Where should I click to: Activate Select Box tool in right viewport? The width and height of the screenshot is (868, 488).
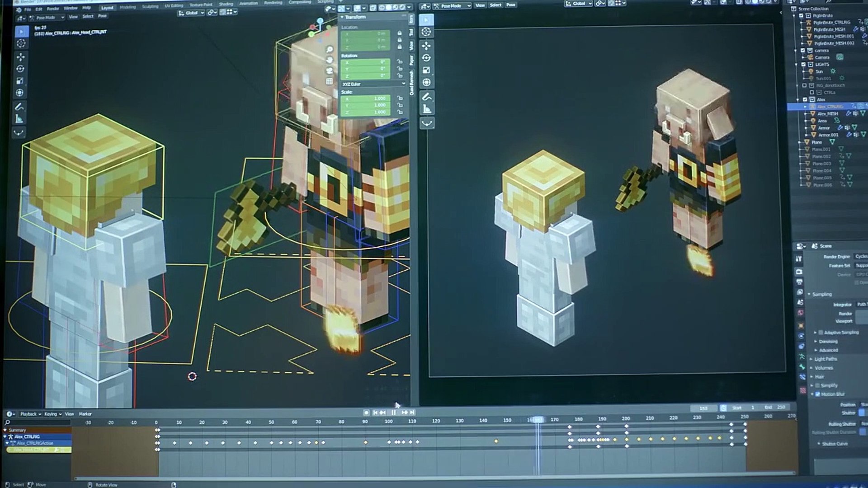[x=426, y=20]
